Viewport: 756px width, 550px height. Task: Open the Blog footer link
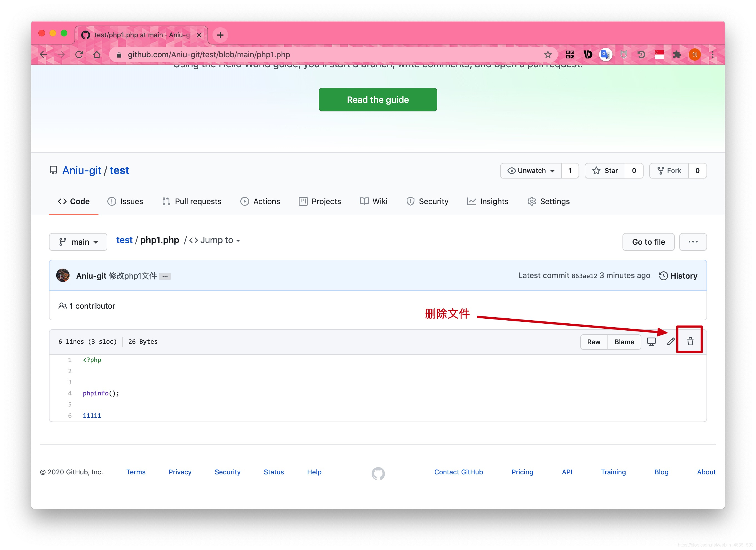(661, 472)
